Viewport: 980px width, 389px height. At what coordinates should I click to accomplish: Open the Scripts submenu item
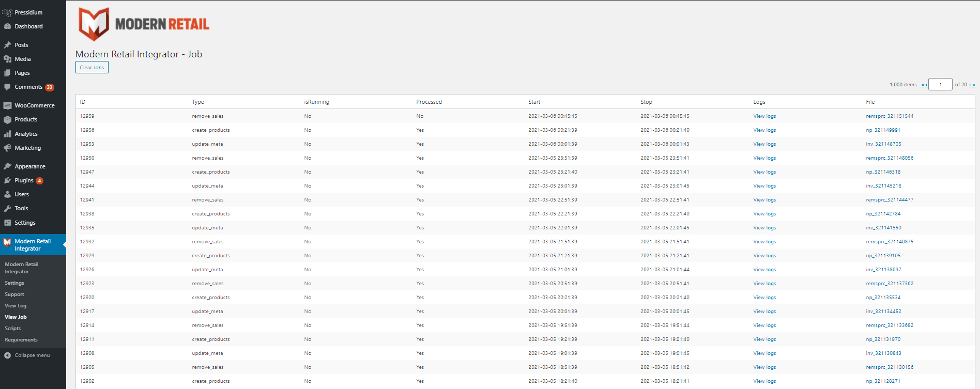click(13, 329)
